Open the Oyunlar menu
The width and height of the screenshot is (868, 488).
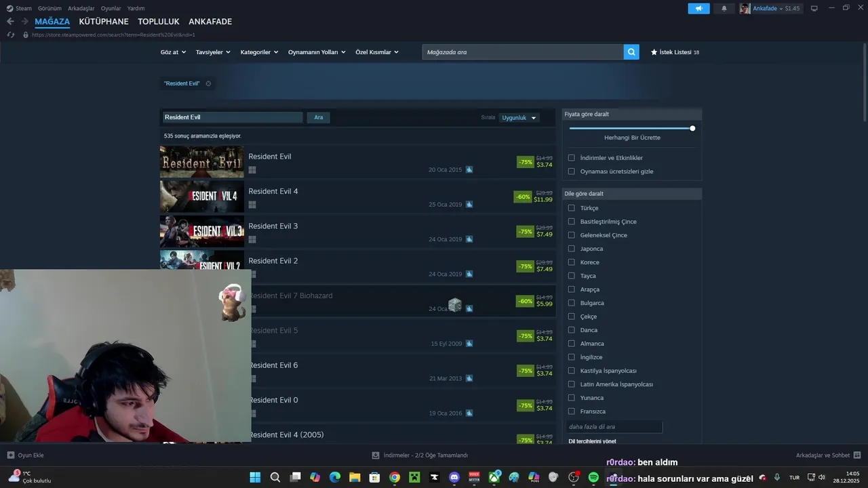point(111,8)
